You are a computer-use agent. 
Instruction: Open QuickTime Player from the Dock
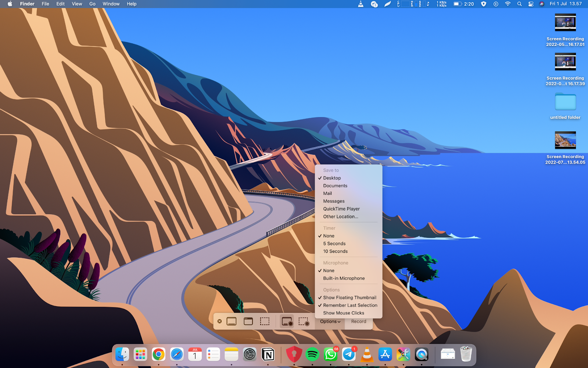click(422, 354)
